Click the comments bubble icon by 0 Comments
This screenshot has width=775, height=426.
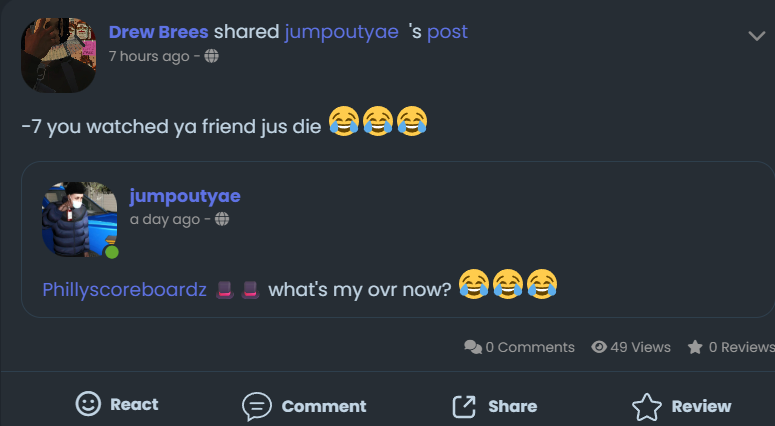tap(473, 347)
